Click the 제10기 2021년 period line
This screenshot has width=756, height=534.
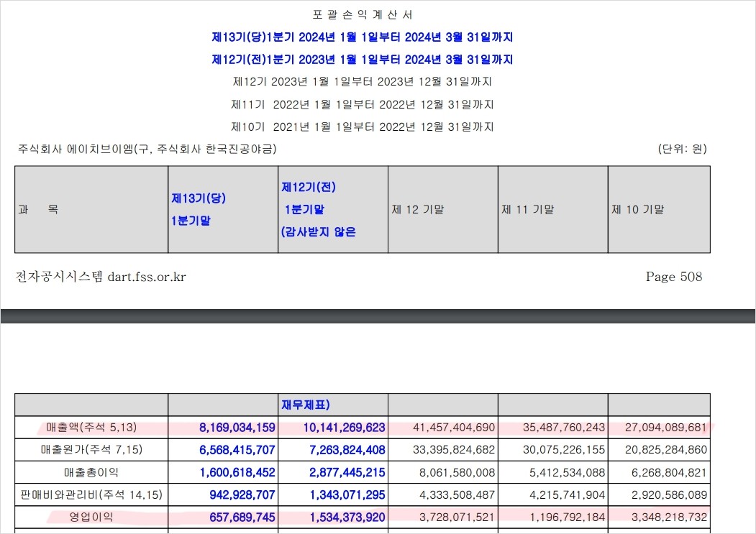(363, 126)
